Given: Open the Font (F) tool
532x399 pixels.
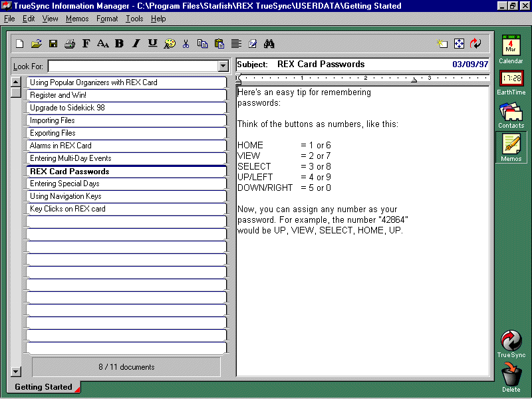Looking at the screenshot, I should [86, 43].
